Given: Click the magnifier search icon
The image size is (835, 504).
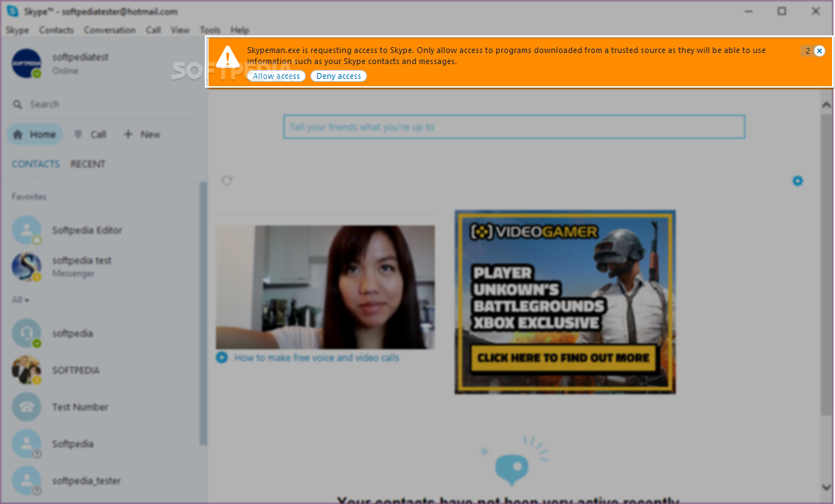Looking at the screenshot, I should pyautogui.click(x=18, y=105).
